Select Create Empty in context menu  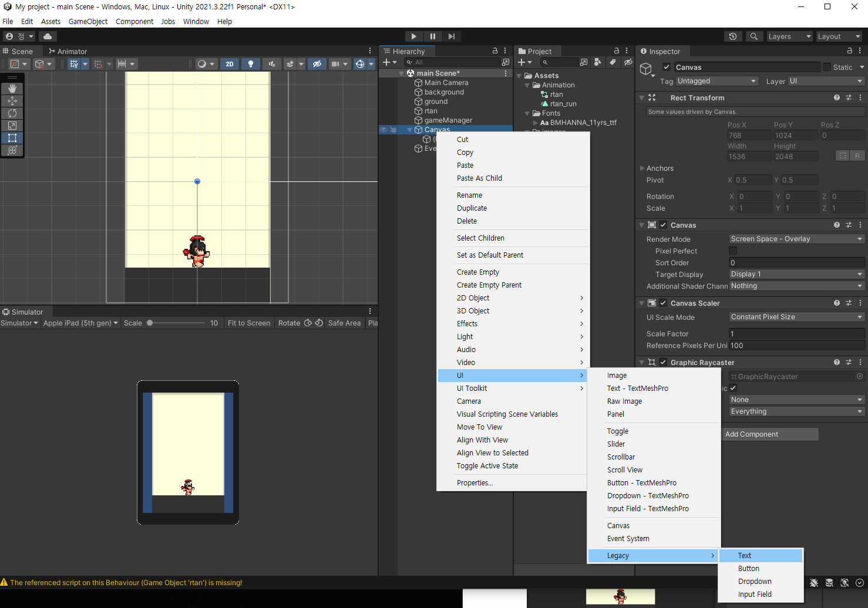[x=513, y=272]
